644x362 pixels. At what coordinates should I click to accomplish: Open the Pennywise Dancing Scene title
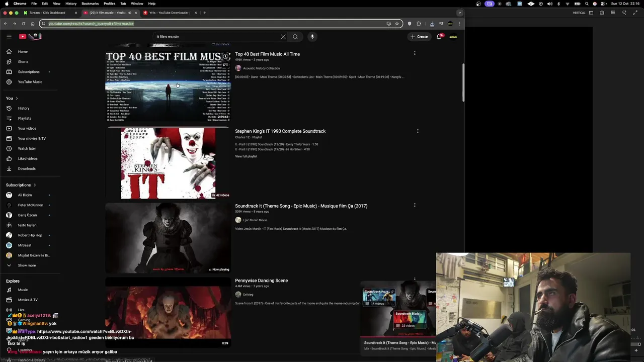coord(262,281)
